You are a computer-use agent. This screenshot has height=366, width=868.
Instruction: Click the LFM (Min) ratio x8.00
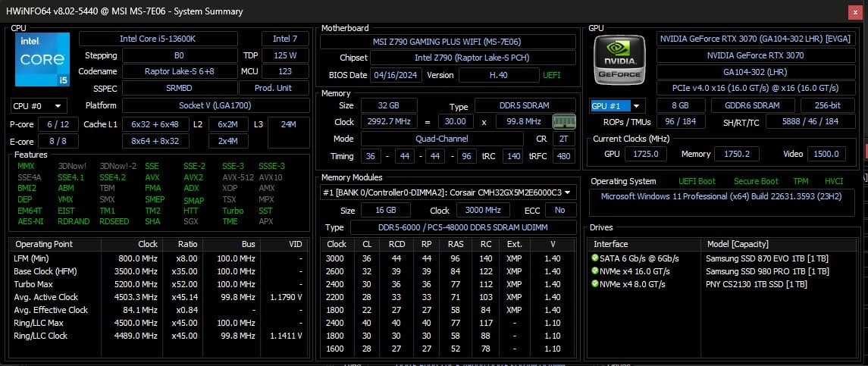click(x=187, y=258)
